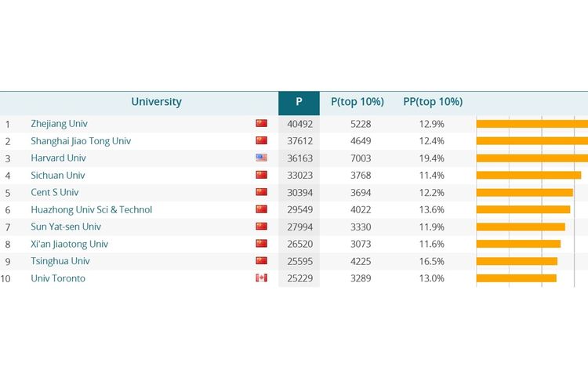Open Sun Yat-sen Univ link
Screen dimensions: 588x392
pos(66,227)
